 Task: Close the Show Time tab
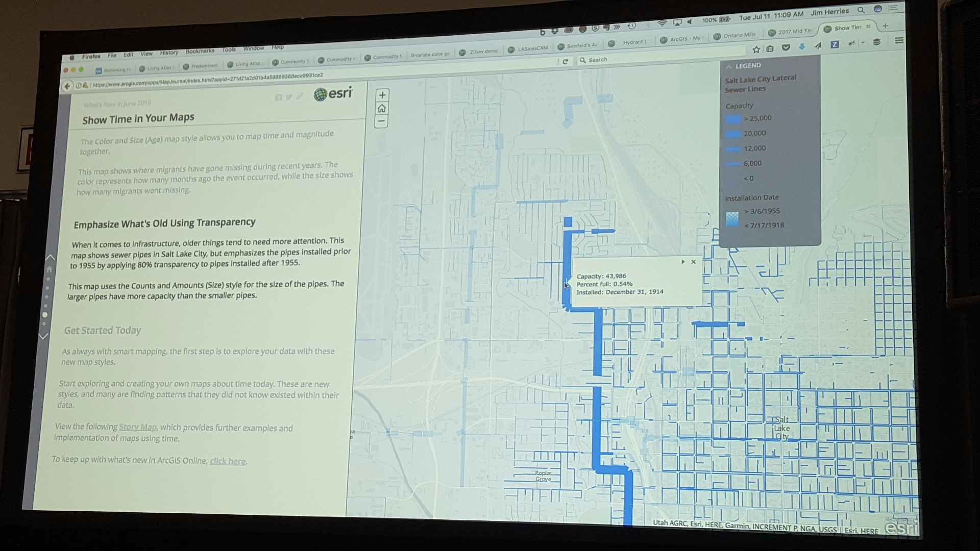click(x=868, y=27)
